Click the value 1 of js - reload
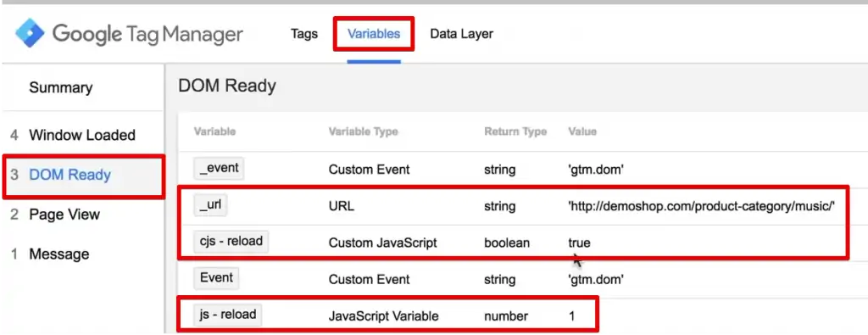Viewport: 868px width, 335px height. [x=572, y=316]
